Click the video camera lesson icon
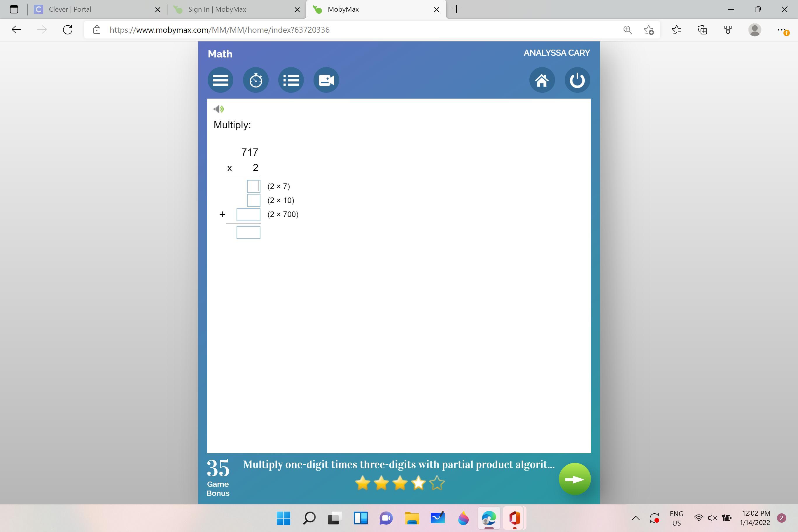The width and height of the screenshot is (798, 532). pyautogui.click(x=326, y=80)
